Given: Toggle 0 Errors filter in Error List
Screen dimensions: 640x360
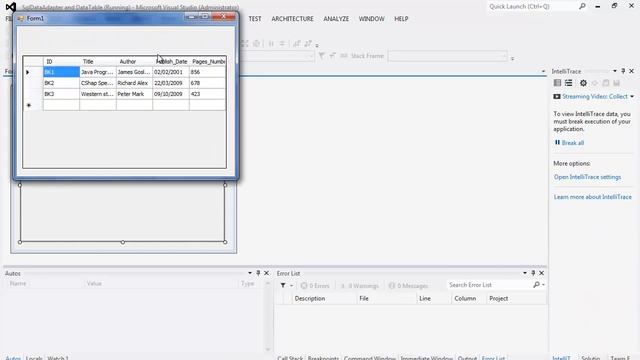Looking at the screenshot, I should tap(315, 286).
